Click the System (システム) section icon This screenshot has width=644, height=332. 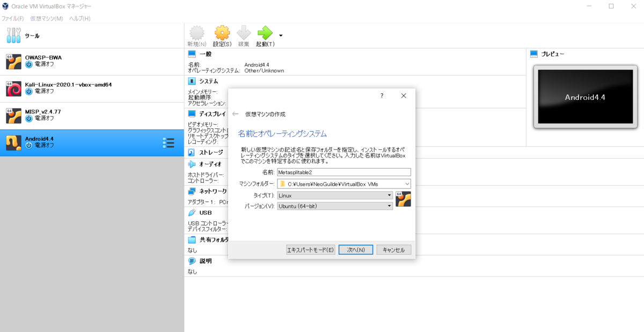point(192,81)
